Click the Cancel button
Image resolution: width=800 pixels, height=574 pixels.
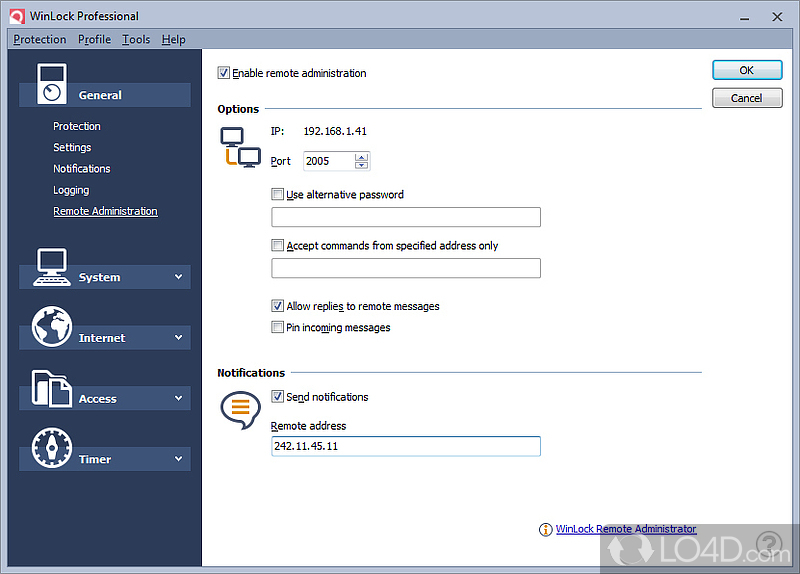point(747,98)
